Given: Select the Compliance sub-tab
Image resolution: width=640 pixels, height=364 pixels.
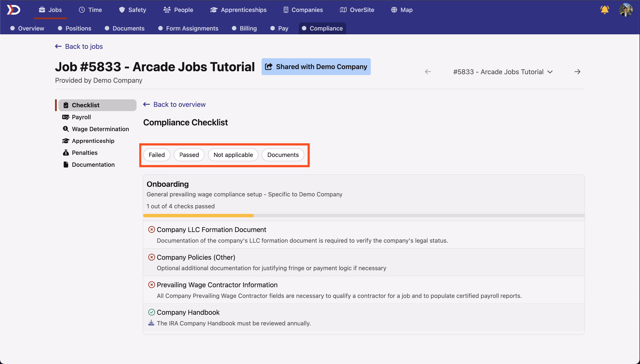Looking at the screenshot, I should point(322,28).
